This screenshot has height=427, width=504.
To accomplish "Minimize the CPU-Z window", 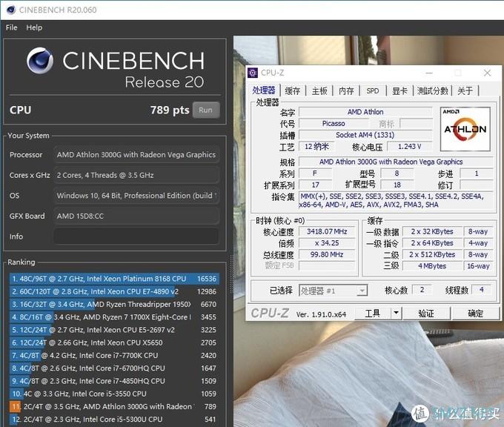I will tap(429, 73).
